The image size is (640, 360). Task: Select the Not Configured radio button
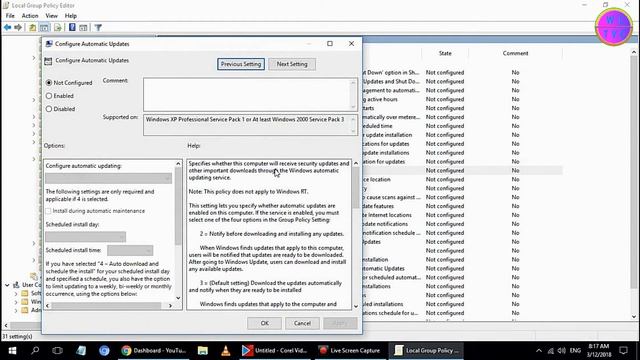[49, 82]
